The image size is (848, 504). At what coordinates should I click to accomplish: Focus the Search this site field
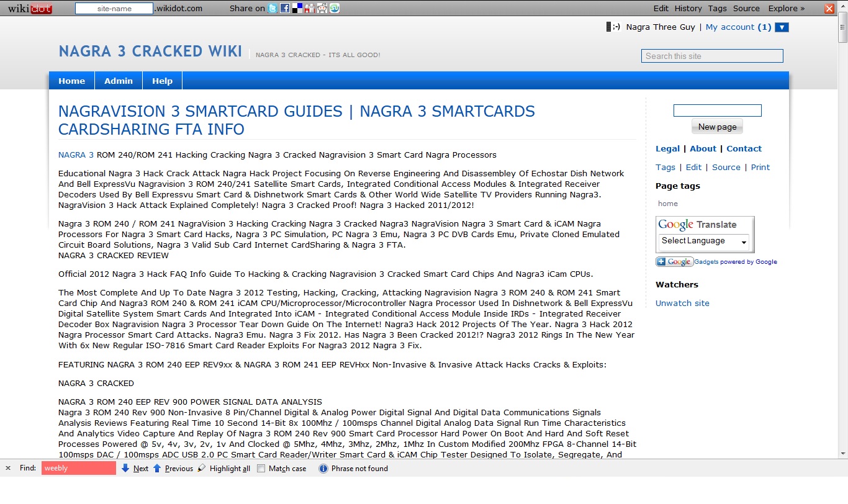tap(712, 56)
